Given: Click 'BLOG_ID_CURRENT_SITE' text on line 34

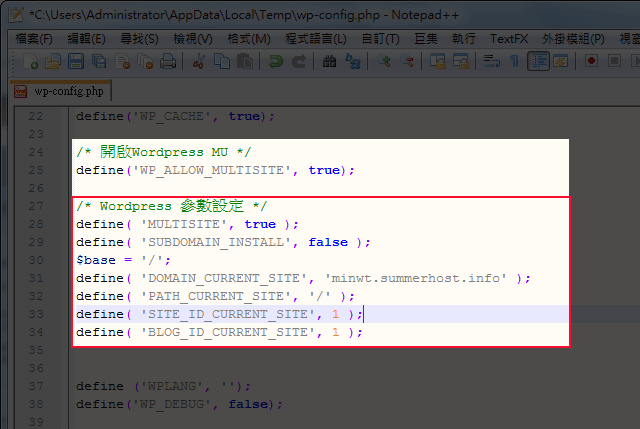Looking at the screenshot, I should coord(228,332).
